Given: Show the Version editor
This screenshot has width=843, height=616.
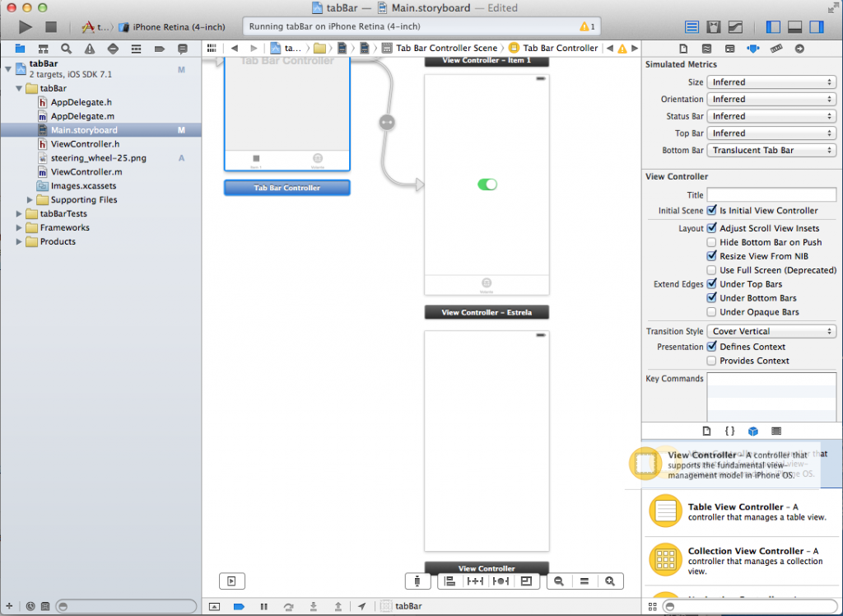Looking at the screenshot, I should click(735, 27).
